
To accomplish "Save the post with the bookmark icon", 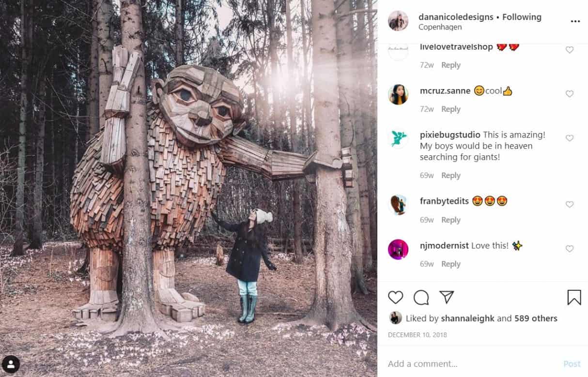I will coord(573,298).
